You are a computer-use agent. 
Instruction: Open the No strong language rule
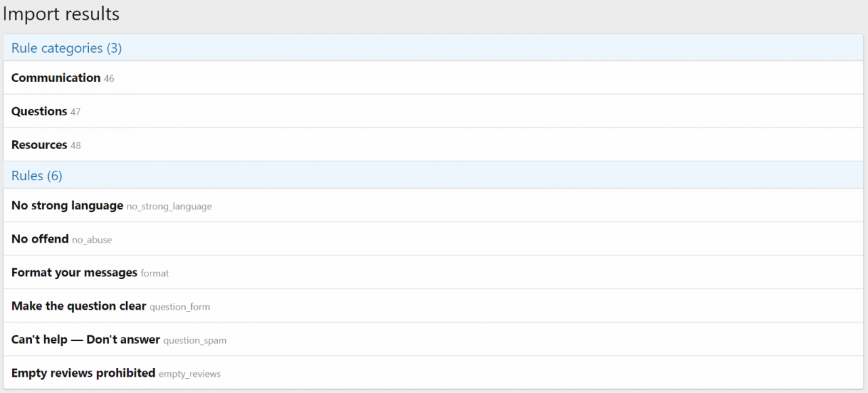(x=67, y=205)
